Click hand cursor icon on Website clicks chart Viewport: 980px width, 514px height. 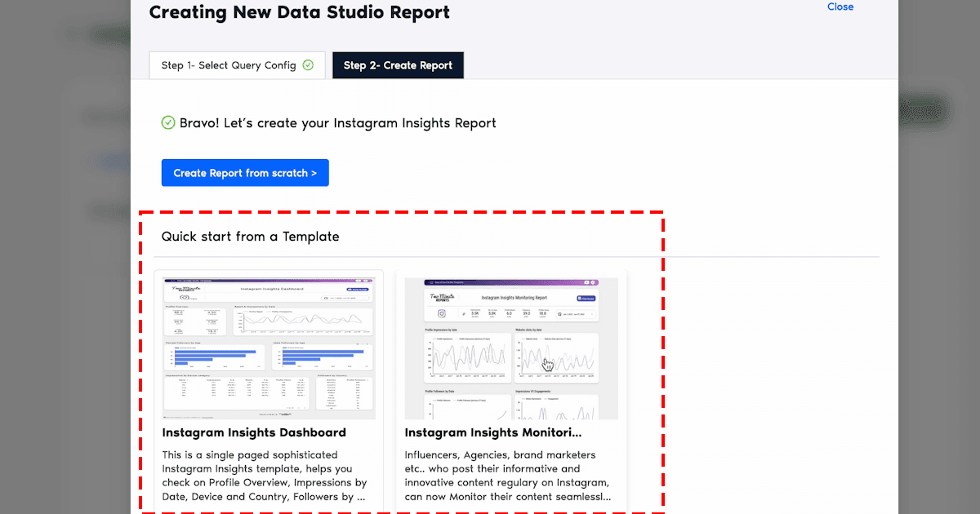(548, 364)
